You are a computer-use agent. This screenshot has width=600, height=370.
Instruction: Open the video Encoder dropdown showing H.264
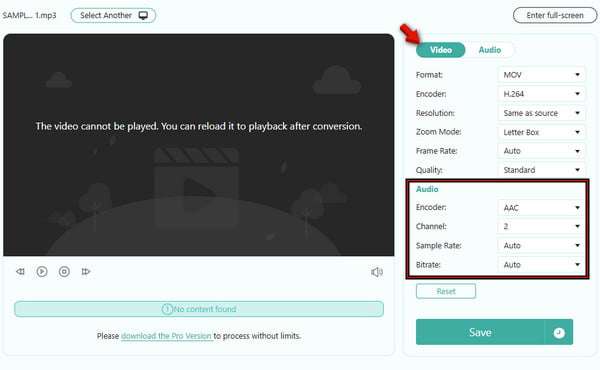pos(541,94)
